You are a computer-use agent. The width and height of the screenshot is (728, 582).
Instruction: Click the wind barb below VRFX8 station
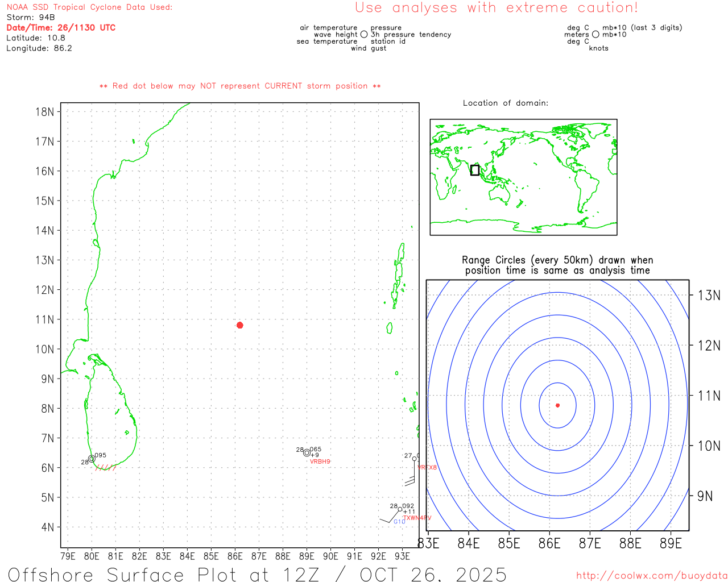[411, 481]
